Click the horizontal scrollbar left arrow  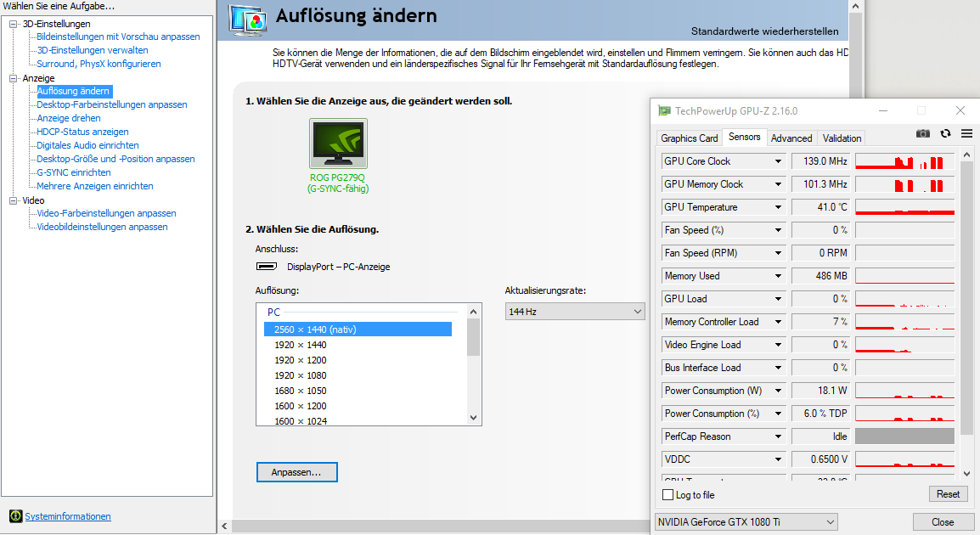click(x=225, y=527)
